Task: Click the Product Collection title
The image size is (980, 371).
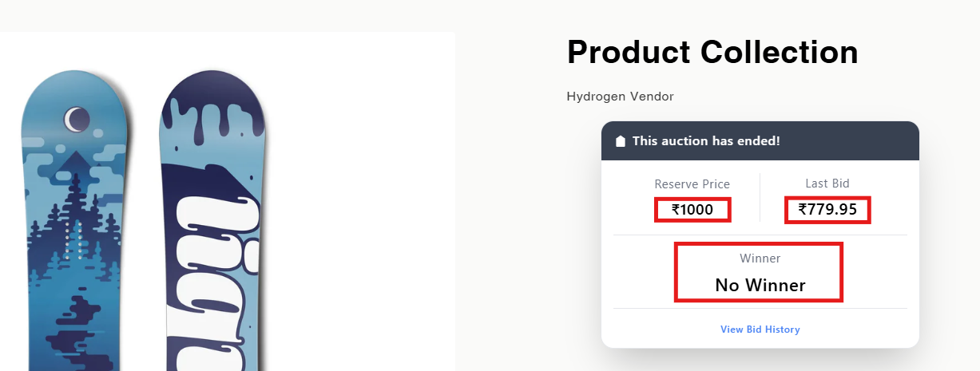Action: (712, 52)
